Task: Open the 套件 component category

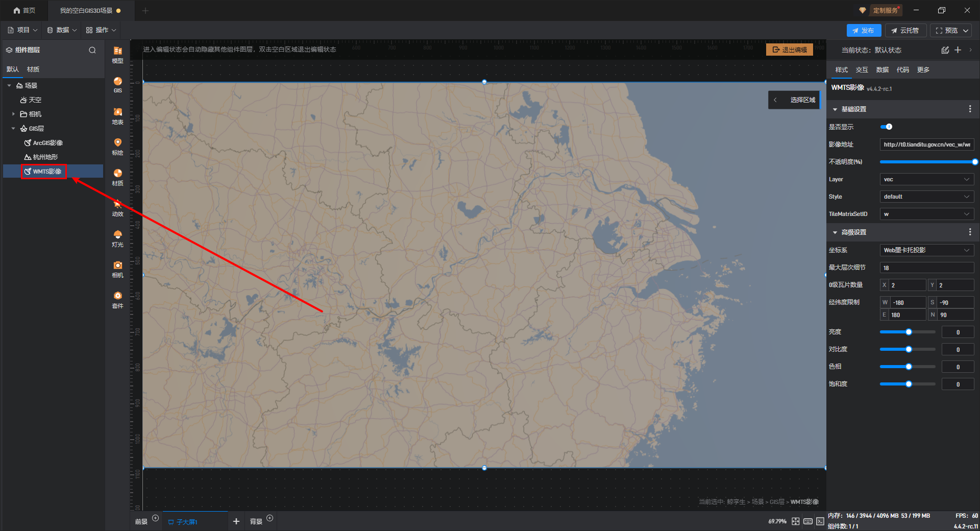Action: (x=117, y=300)
